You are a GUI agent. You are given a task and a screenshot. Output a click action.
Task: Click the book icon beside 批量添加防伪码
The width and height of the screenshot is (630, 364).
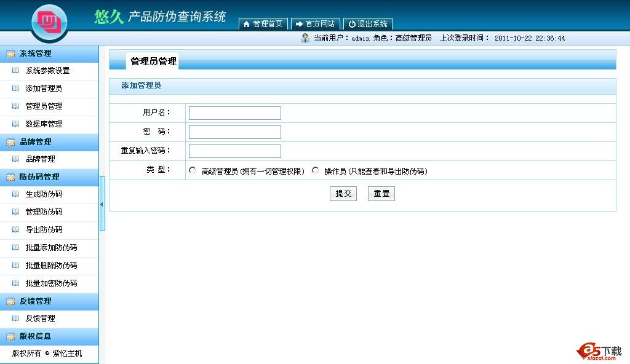point(15,248)
